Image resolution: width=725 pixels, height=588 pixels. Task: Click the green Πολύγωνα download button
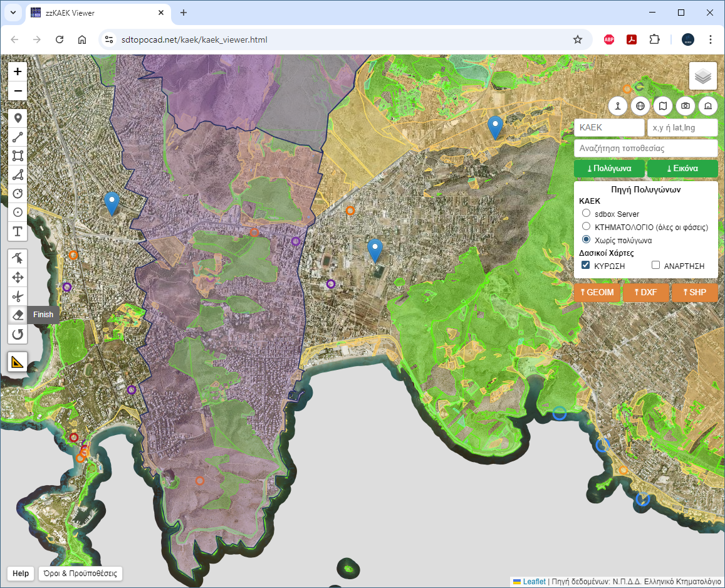tap(609, 169)
